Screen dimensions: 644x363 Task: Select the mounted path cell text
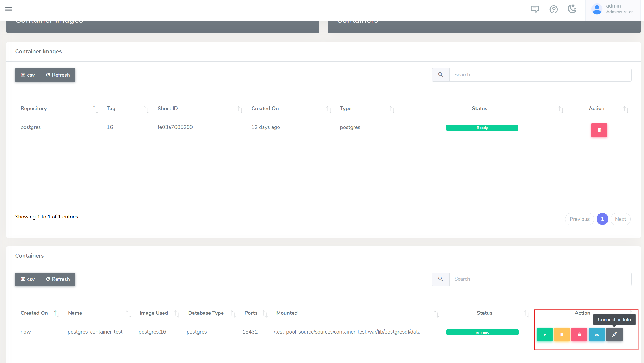(347, 332)
